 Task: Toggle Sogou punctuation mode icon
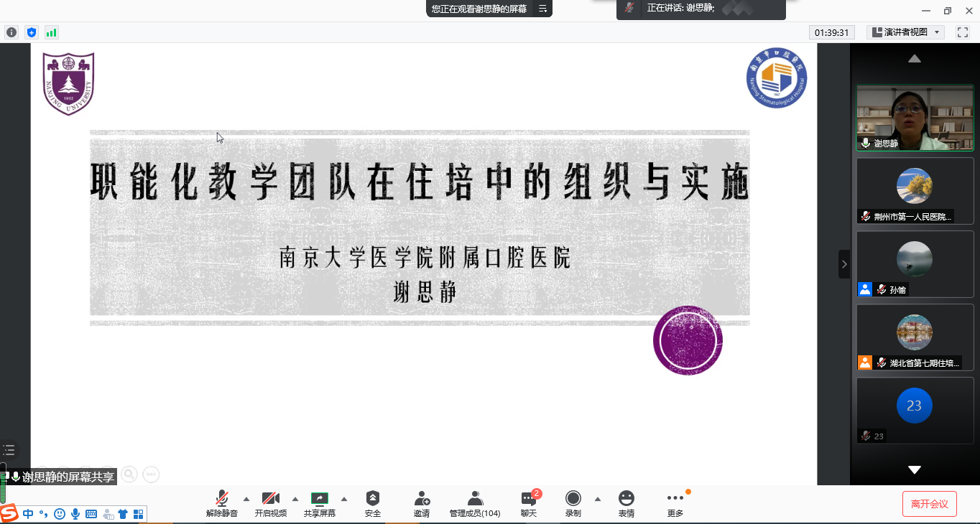coord(44,514)
